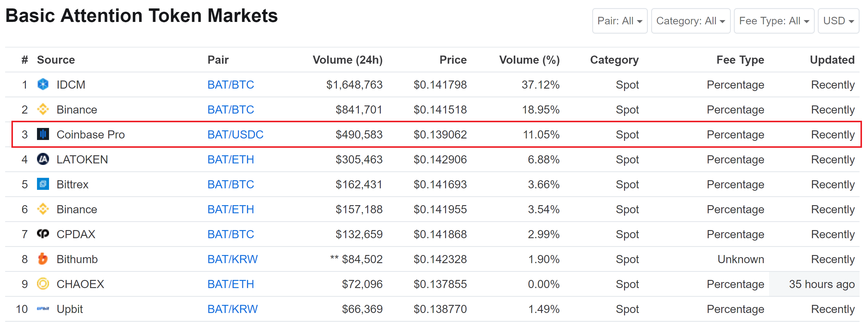Sort the table by Price column

pyautogui.click(x=453, y=59)
